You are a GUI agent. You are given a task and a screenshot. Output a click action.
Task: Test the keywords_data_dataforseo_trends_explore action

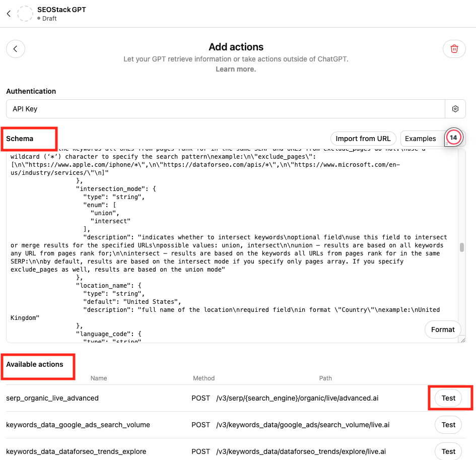pyautogui.click(x=448, y=451)
